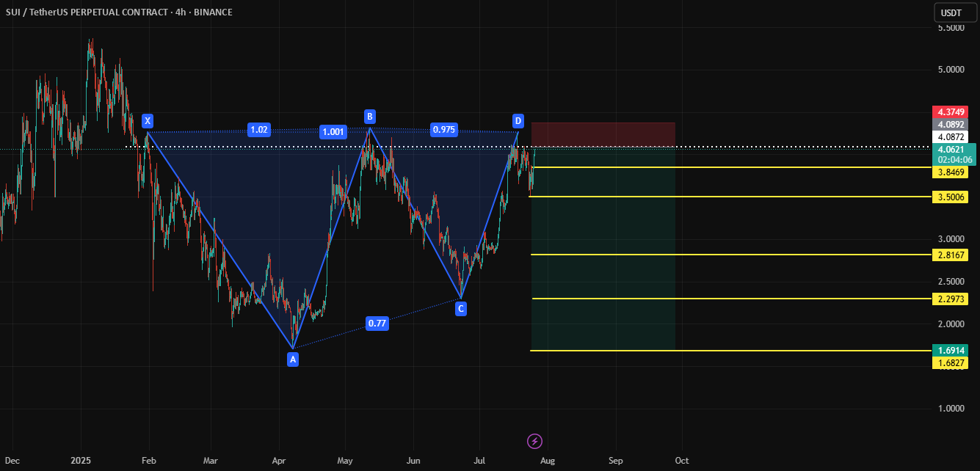Select the C point label of pattern

(x=461, y=309)
